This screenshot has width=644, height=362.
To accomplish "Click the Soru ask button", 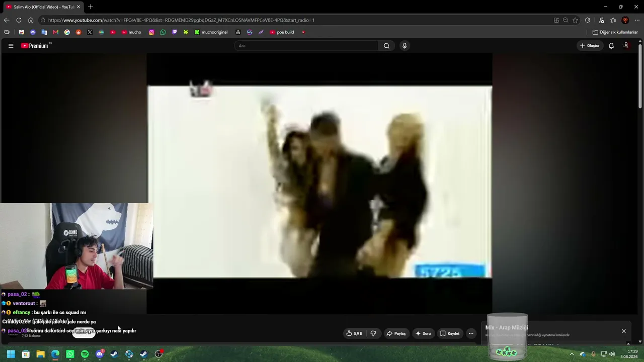I will point(423,333).
